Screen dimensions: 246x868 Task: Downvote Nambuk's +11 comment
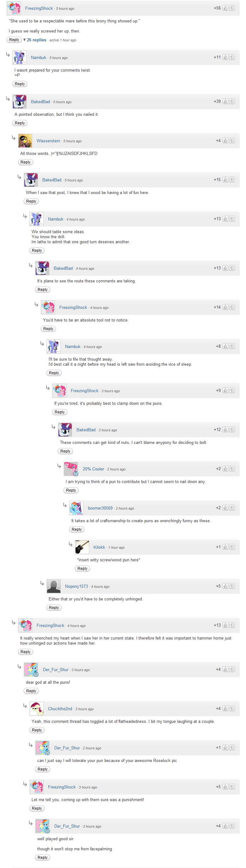pos(232,57)
